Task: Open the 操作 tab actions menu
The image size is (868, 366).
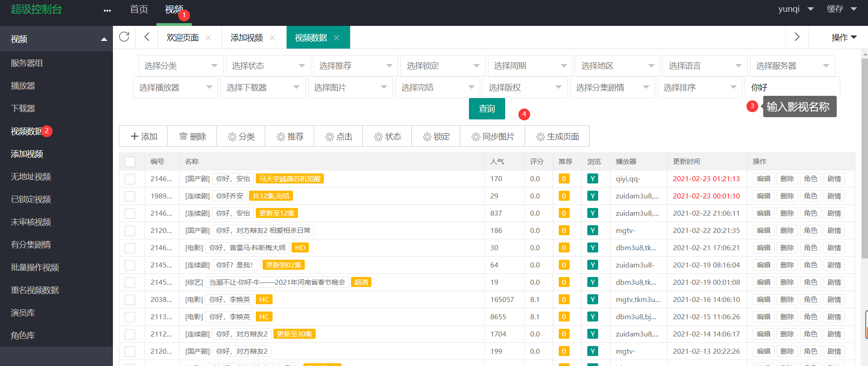Action: (844, 38)
